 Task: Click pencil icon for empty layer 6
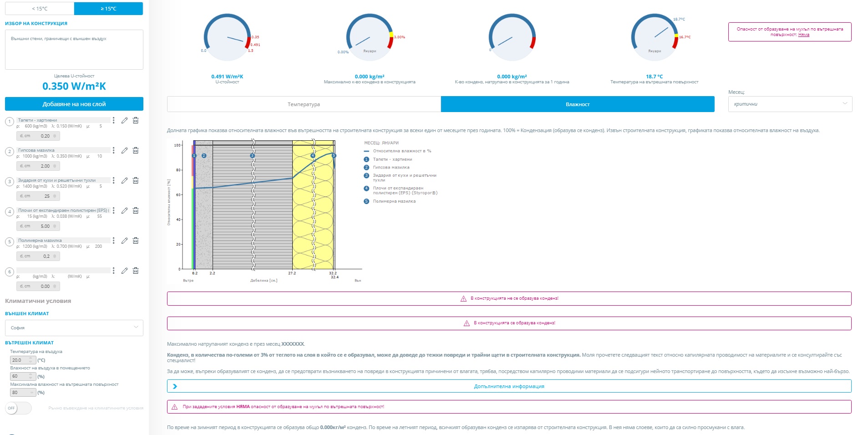(x=124, y=271)
